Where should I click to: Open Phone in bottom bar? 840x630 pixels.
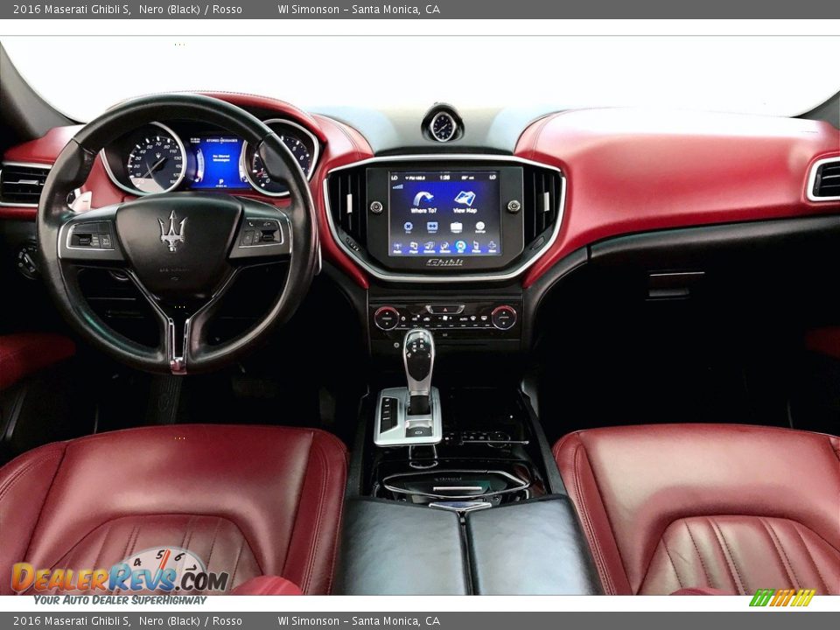tap(476, 247)
